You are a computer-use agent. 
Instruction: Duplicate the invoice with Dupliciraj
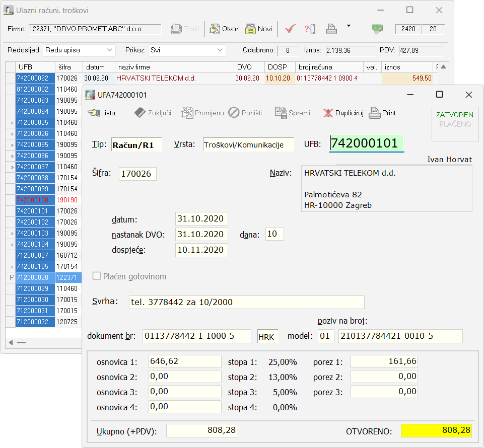point(343,113)
